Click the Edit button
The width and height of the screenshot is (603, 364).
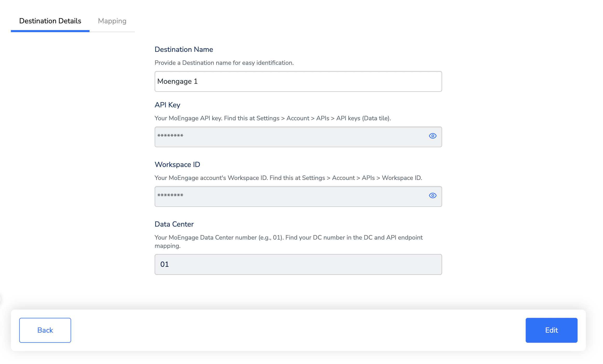551,330
